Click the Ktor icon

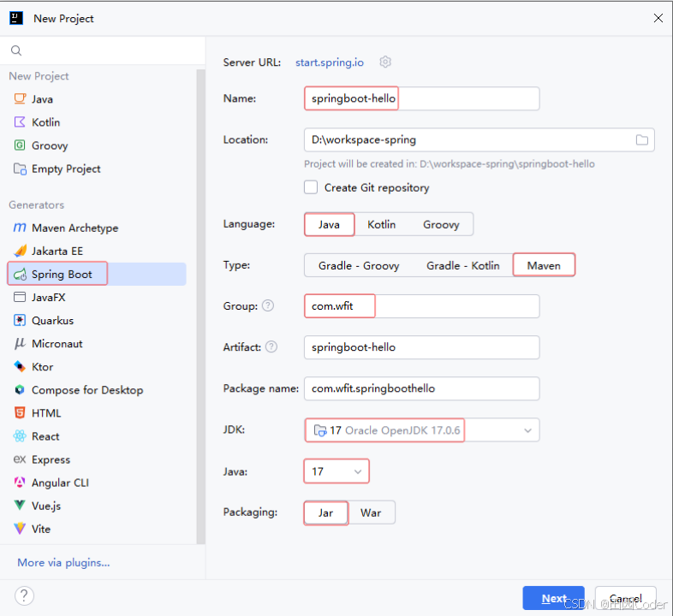20,366
